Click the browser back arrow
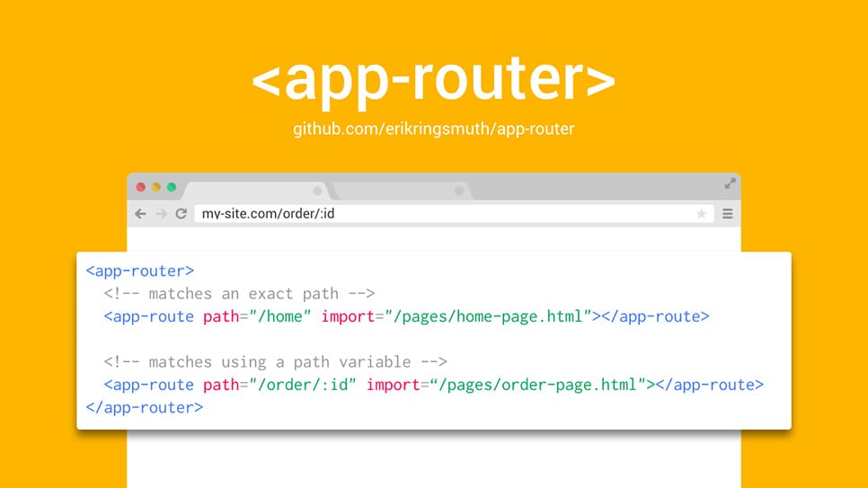 coord(140,214)
